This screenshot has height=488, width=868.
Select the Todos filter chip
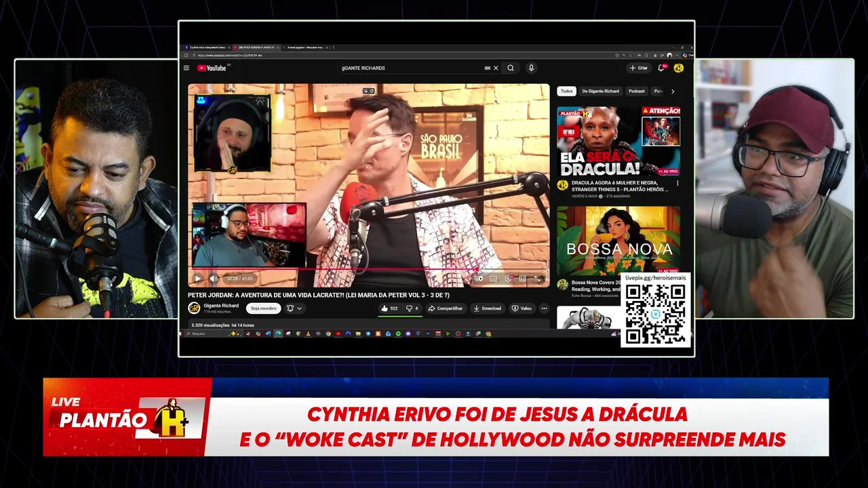click(566, 91)
